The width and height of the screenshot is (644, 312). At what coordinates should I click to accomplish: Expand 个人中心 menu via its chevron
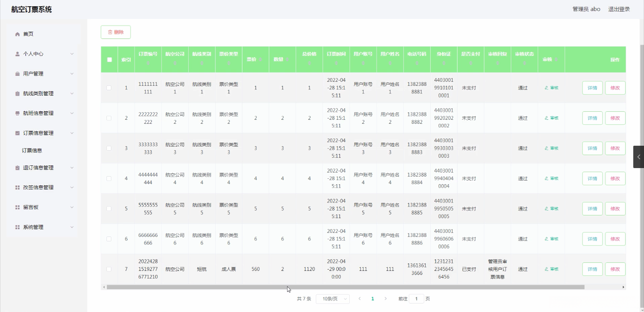[x=72, y=54]
